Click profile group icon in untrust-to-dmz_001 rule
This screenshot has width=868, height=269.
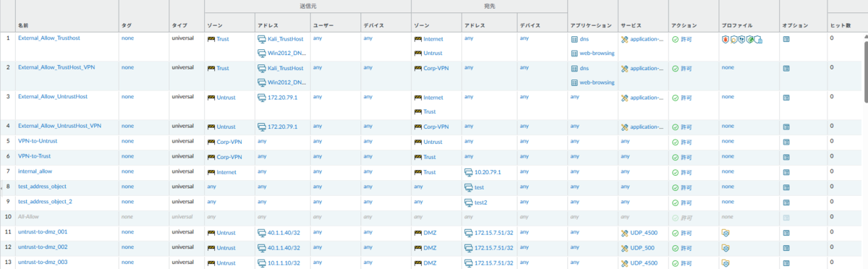726,233
